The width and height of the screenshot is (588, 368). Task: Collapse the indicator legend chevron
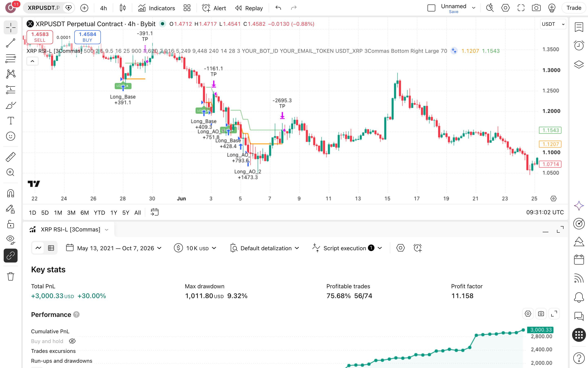[32, 61]
